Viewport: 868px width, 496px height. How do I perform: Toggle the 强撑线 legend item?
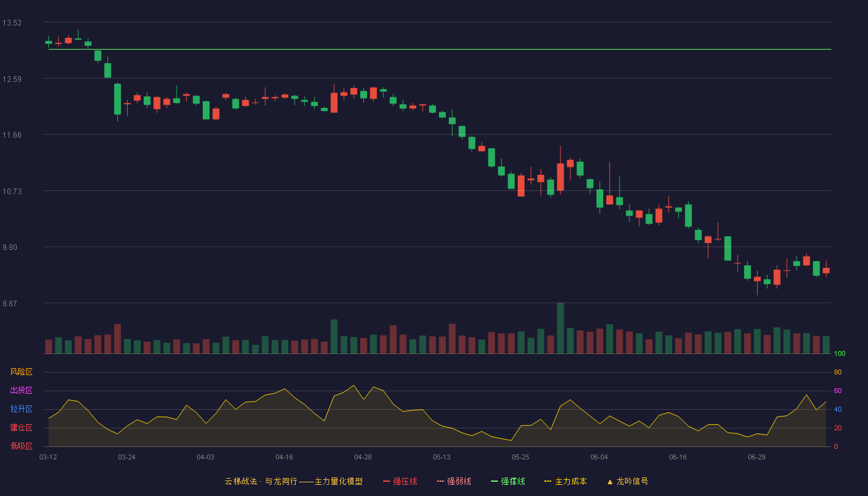(x=508, y=481)
